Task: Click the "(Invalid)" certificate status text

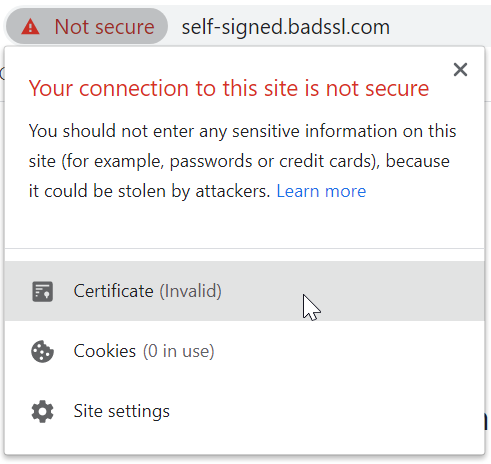Action: click(191, 291)
